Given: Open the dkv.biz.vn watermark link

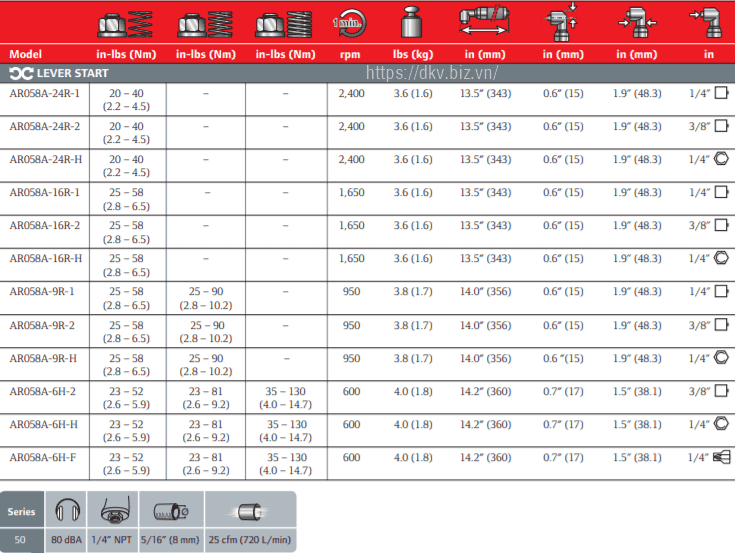Looking at the screenshot, I should (x=431, y=73).
